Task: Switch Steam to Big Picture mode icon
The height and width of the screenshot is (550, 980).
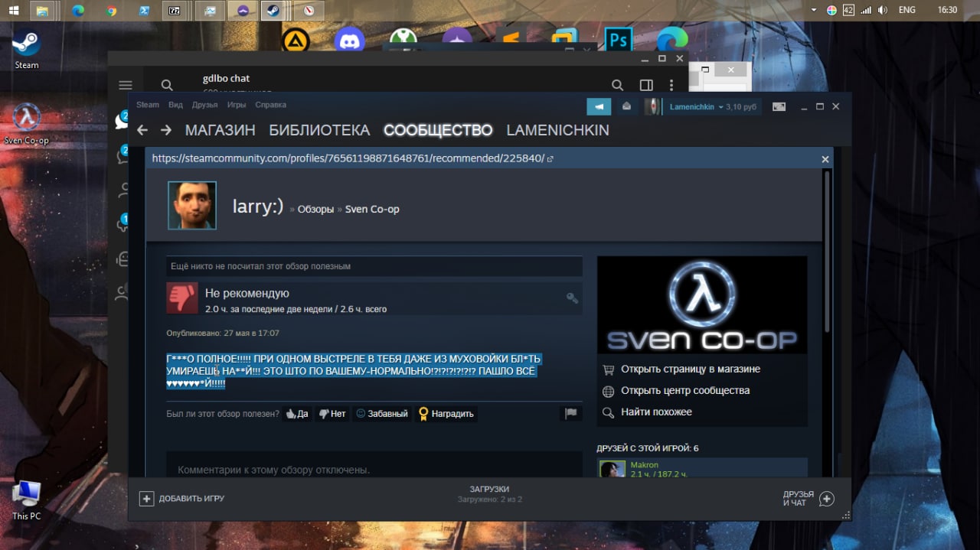Action: (x=779, y=106)
